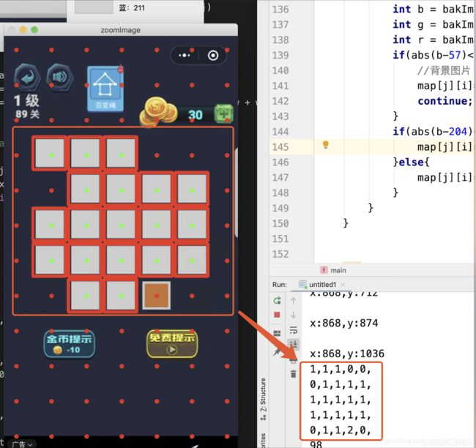Add coins with the green plus button
The width and height of the screenshot is (476, 448).
(224, 113)
